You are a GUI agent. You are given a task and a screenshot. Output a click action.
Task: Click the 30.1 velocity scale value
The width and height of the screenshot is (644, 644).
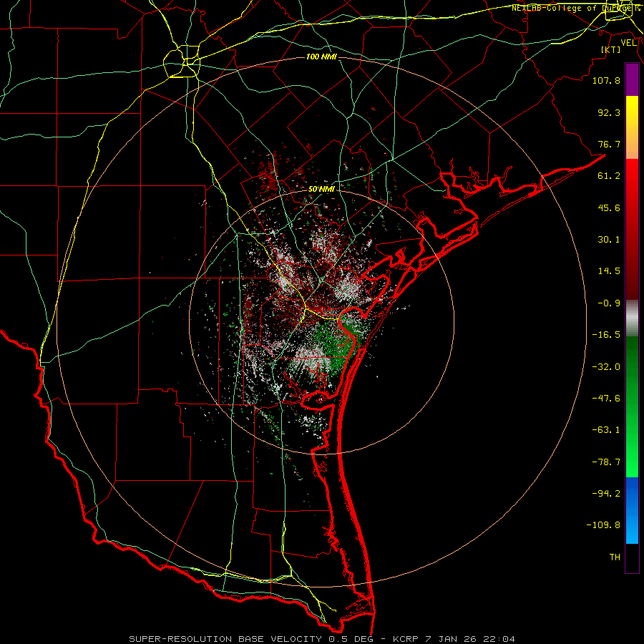point(609,240)
